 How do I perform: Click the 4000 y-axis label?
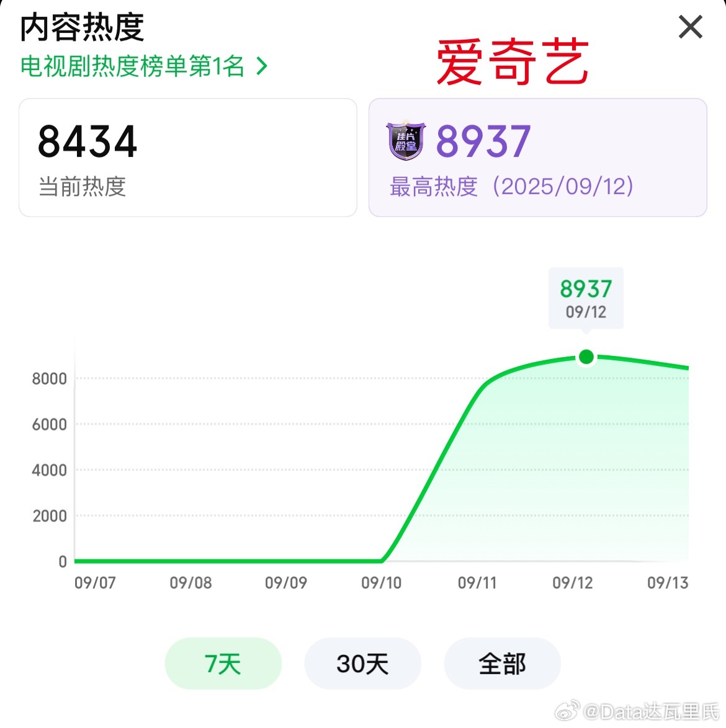click(49, 470)
